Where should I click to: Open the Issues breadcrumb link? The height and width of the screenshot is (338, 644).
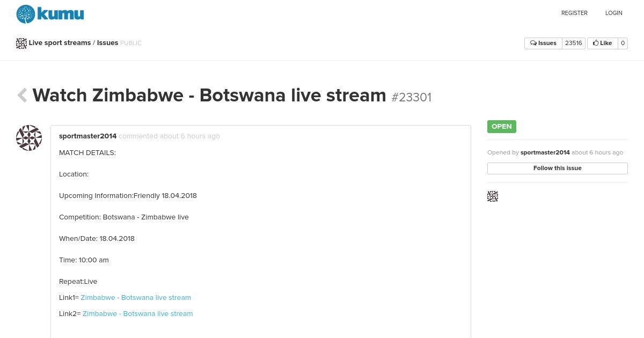click(107, 43)
